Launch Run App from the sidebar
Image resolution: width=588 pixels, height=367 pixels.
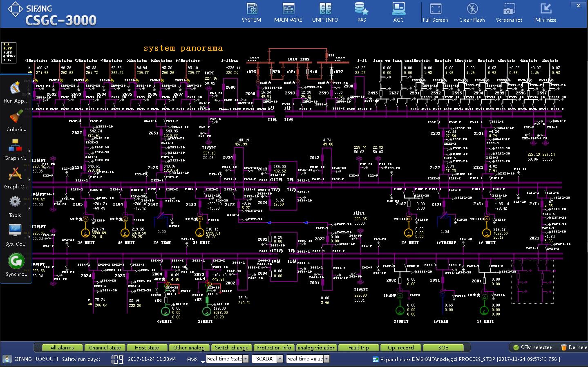15,88
